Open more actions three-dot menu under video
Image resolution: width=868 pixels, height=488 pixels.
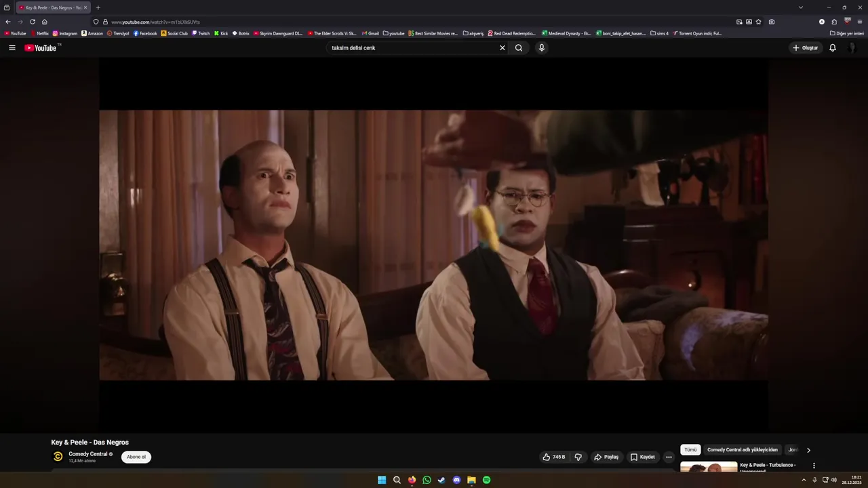point(669,457)
